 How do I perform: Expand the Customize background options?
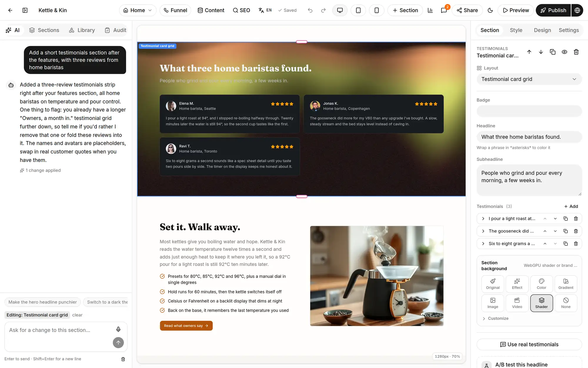click(x=496, y=319)
